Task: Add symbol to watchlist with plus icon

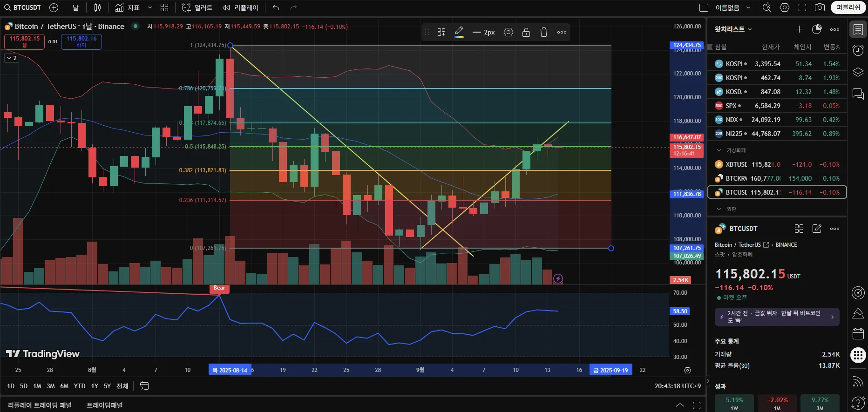Action: pos(799,29)
